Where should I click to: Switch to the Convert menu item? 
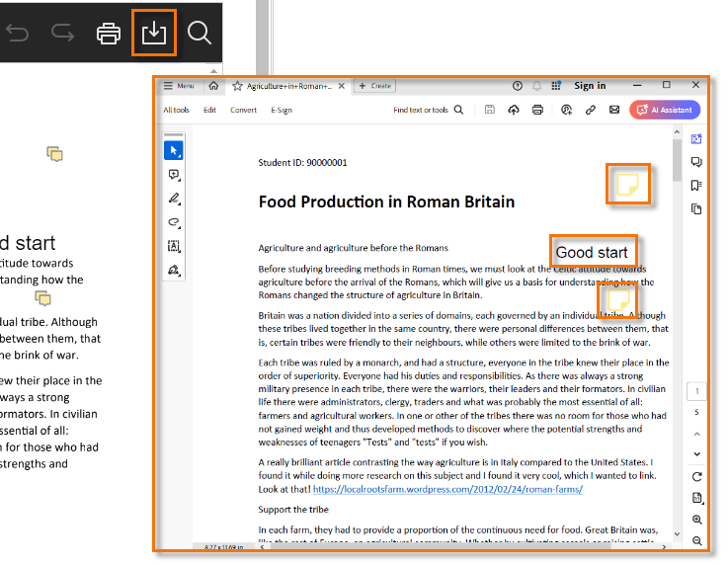pos(243,111)
